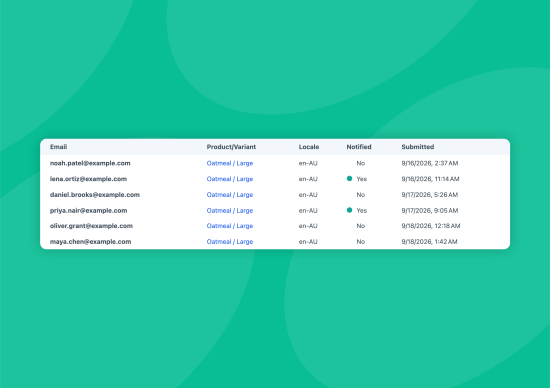
Task: Click the Submitted column header
Action: tap(418, 147)
